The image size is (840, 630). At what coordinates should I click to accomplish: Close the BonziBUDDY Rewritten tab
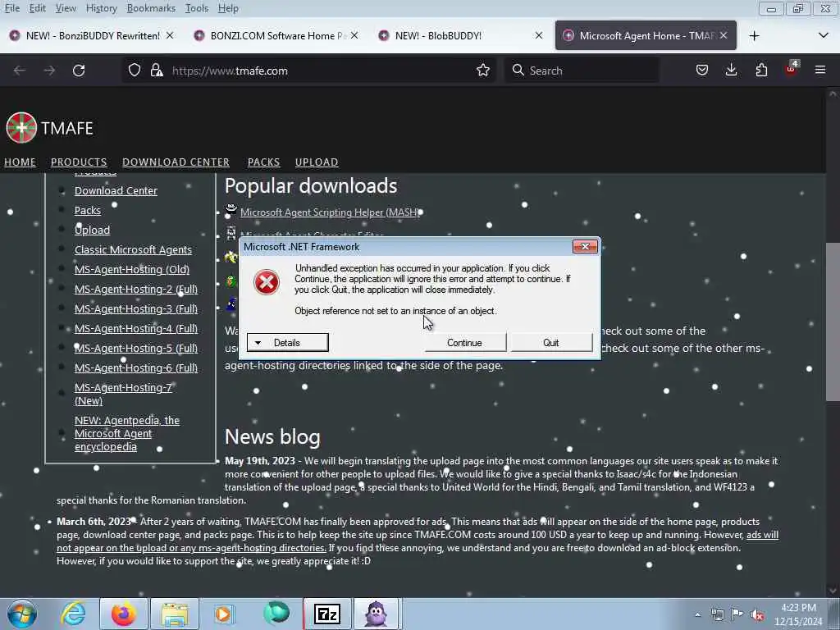170,35
